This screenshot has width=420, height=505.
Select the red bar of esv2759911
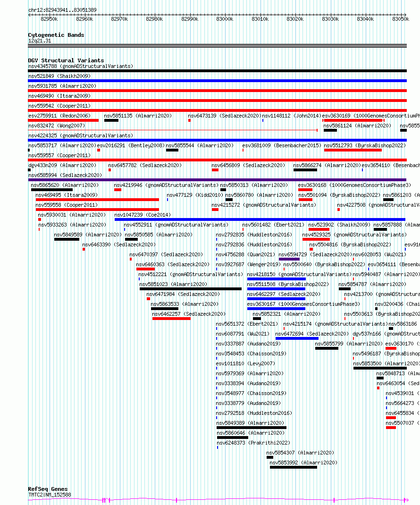pyautogui.click(x=63, y=120)
